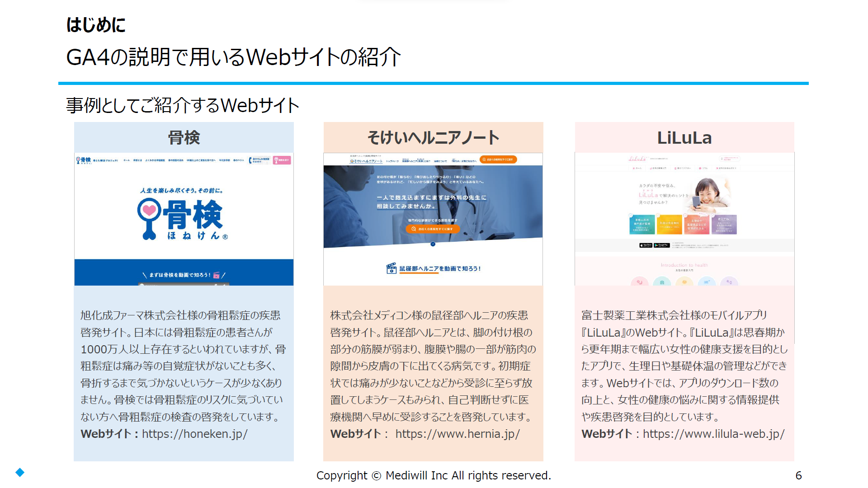Click the LiLuLa card header
The height and width of the screenshot is (488, 868).
tap(684, 137)
